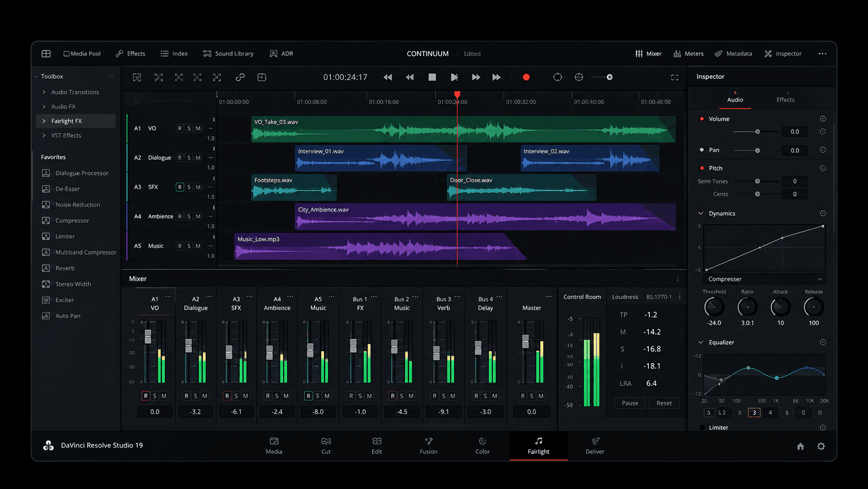Open the Dialogue Processor effect
Viewport: 868px width, 489px height.
coord(75,173)
